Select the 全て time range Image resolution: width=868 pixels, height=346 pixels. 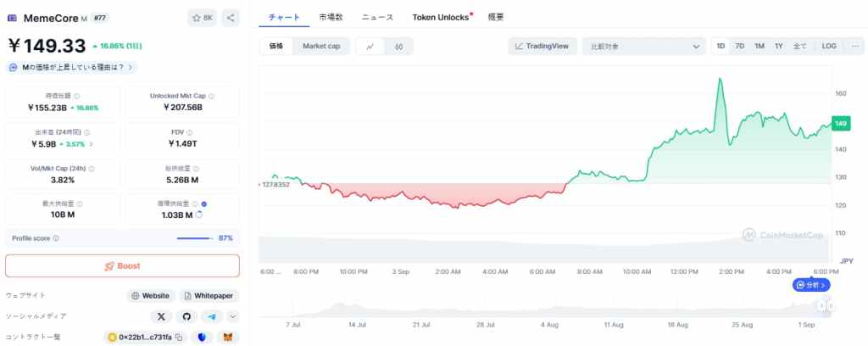(800, 47)
